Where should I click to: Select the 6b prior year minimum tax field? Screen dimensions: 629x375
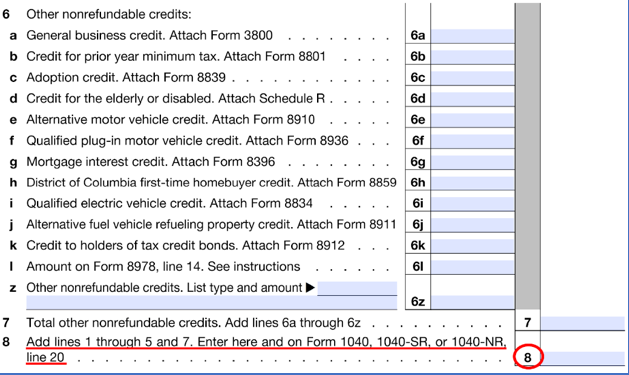(x=473, y=57)
